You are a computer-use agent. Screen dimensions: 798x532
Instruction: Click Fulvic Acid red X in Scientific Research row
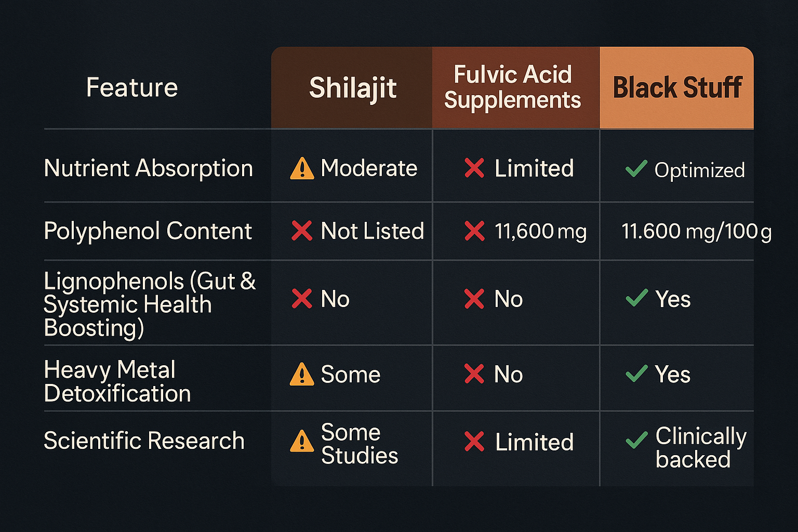click(474, 442)
